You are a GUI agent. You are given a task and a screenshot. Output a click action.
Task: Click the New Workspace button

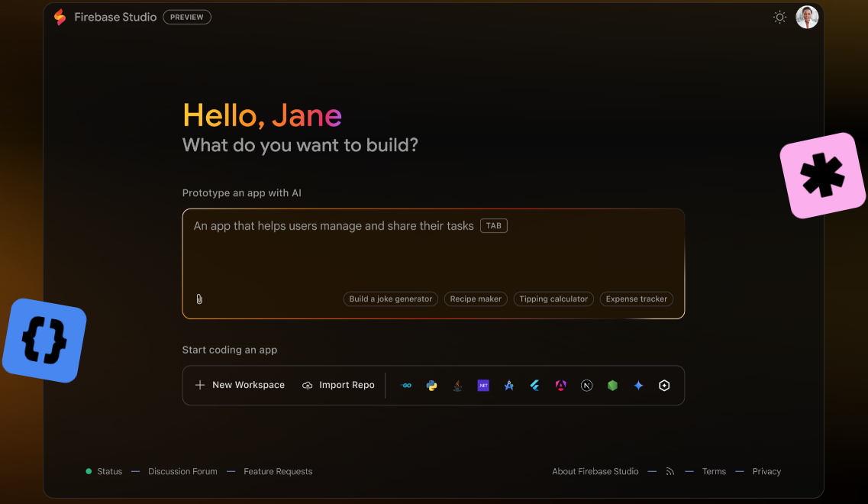240,385
